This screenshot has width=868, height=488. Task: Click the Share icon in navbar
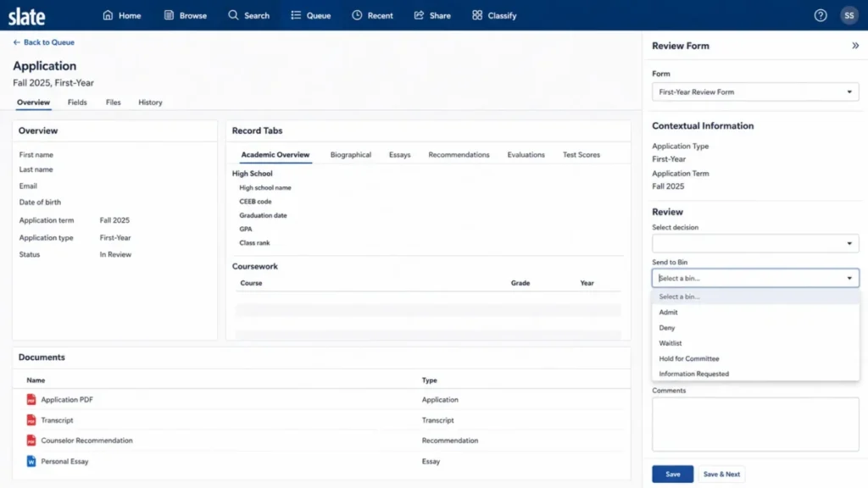[419, 15]
